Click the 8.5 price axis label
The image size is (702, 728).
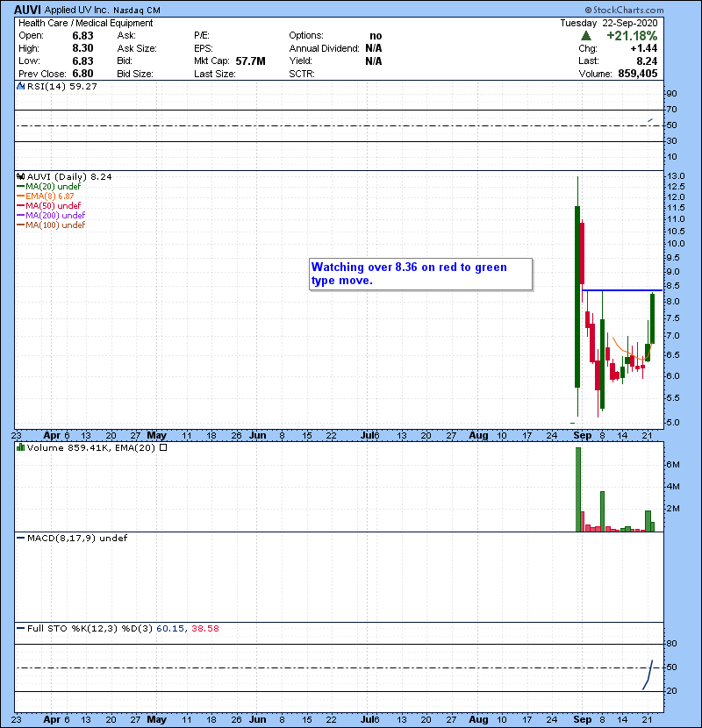[673, 286]
